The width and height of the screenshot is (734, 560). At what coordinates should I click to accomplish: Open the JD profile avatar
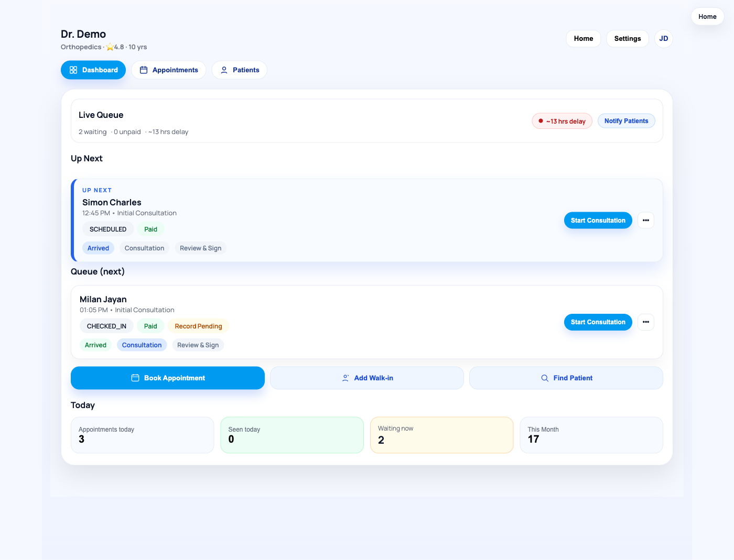click(663, 39)
